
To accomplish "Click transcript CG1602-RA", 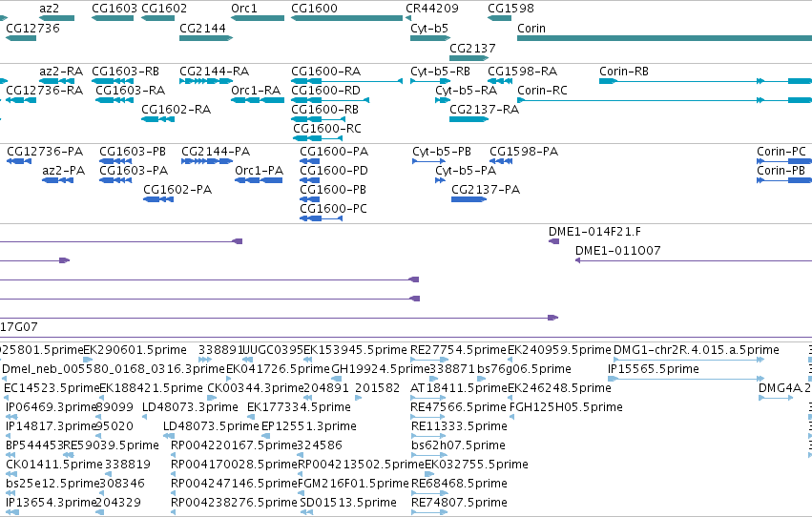I will [x=158, y=119].
